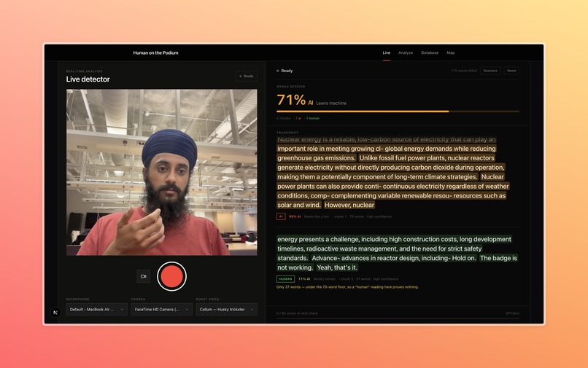Open the Microphone dropdown

click(x=97, y=309)
